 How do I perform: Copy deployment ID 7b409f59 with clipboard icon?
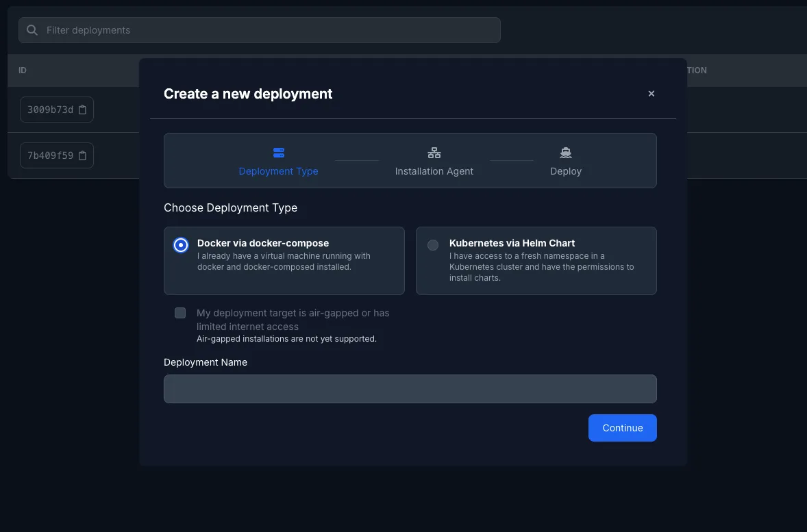click(82, 155)
